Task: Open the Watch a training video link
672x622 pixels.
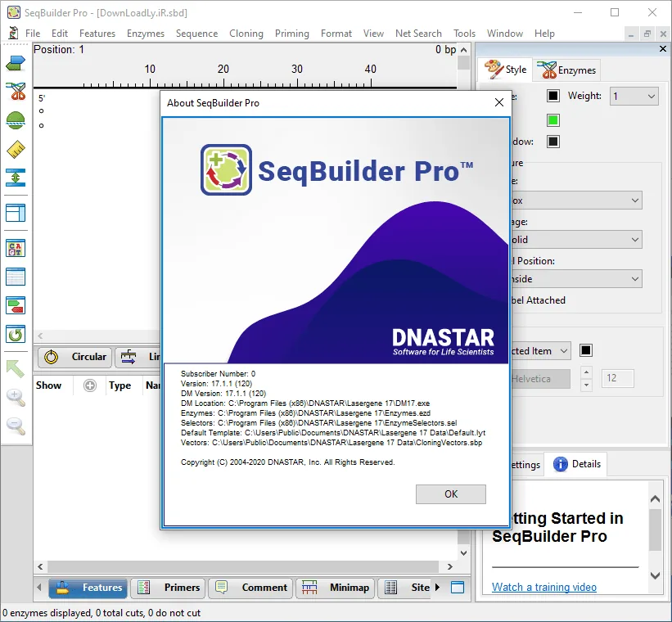Action: tap(543, 587)
